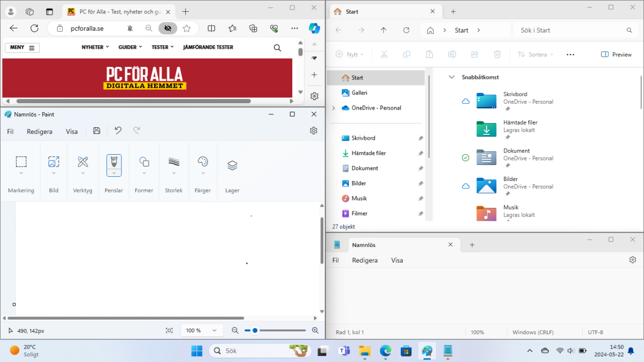The width and height of the screenshot is (644, 362).
Task: Click the MENY button on the website
Action: click(x=22, y=48)
